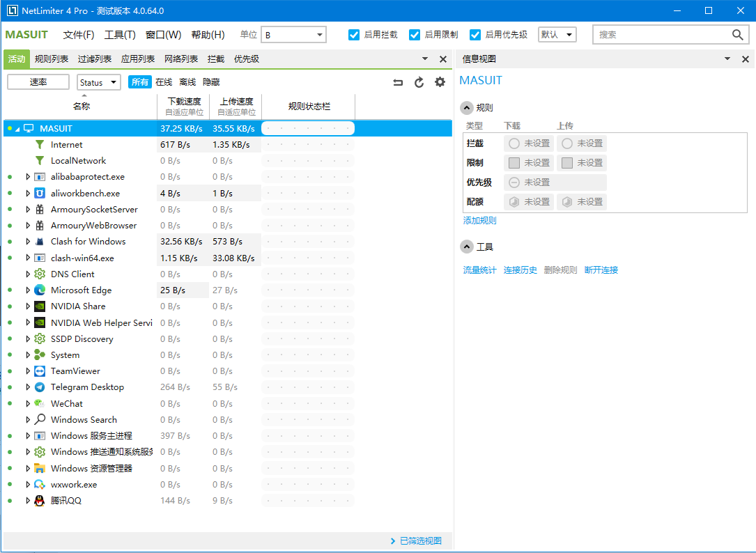The image size is (756, 553).
Task: Expand the Telegram Desktop tree row
Action: pyautogui.click(x=27, y=387)
